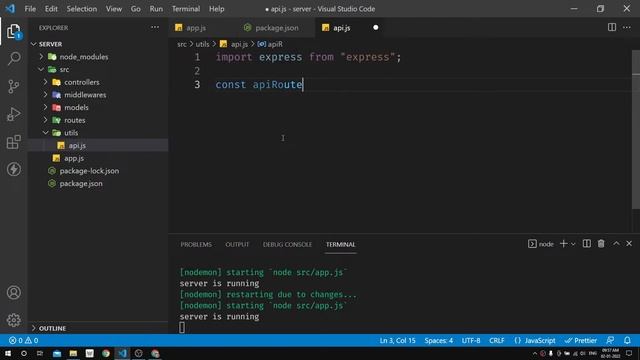Switch to the PROBLEMS panel tab
Image resolution: width=640 pixels, height=360 pixels.
(x=196, y=244)
